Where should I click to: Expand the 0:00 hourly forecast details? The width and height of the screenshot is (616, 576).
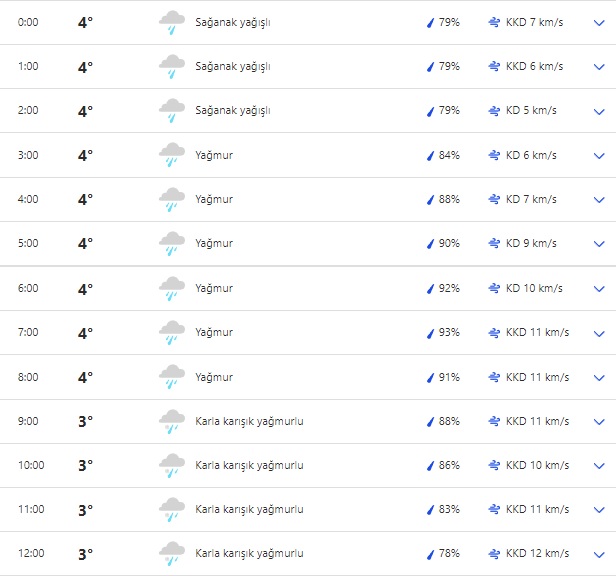click(x=599, y=23)
